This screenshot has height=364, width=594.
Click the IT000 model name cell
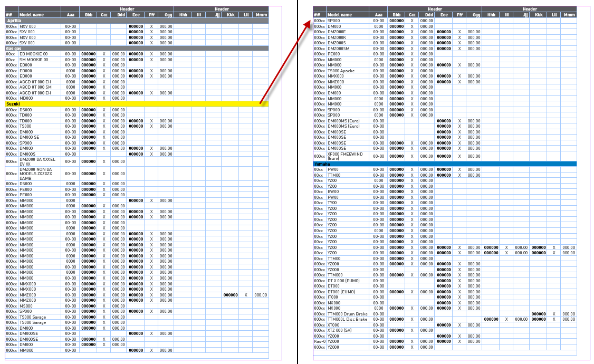[348, 297]
